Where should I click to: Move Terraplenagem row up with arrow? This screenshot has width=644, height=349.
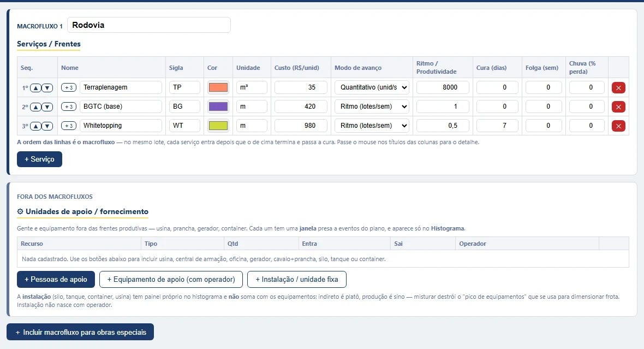35,87
